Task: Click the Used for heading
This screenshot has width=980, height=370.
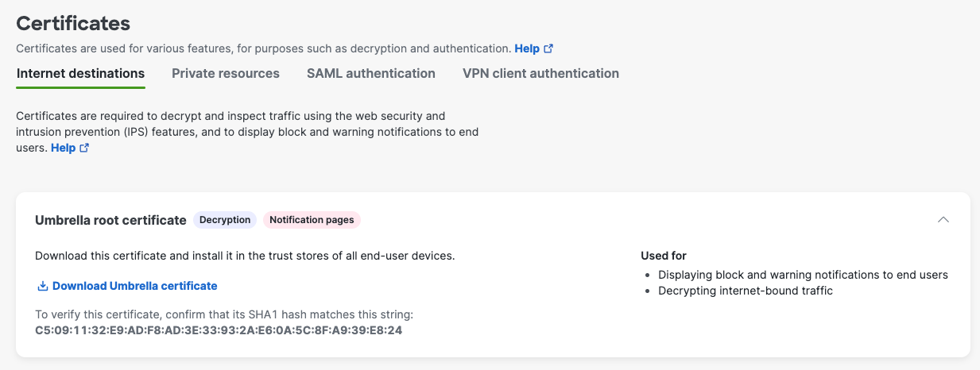Action: coord(664,256)
